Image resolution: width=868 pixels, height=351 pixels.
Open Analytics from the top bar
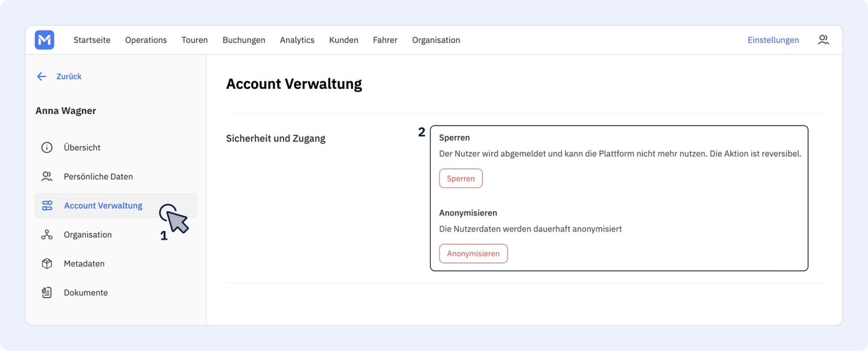coord(297,40)
